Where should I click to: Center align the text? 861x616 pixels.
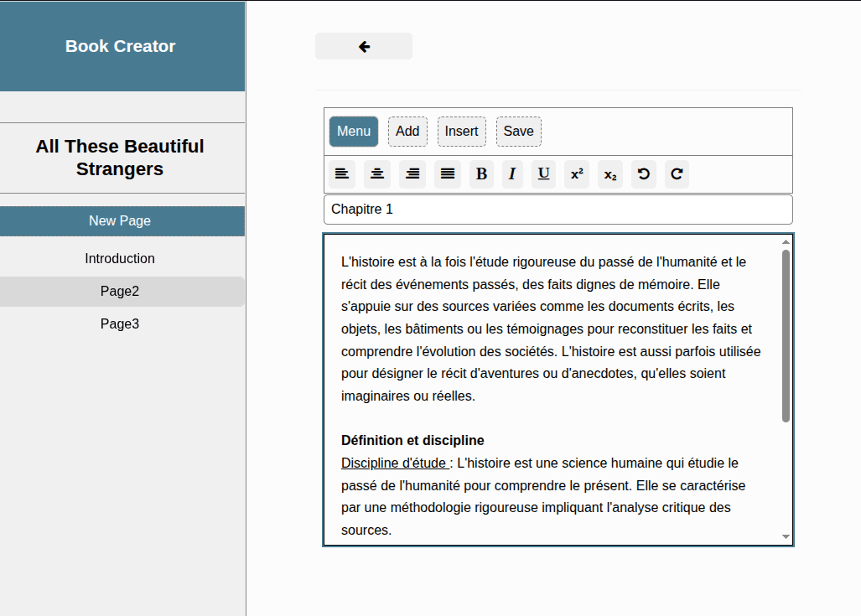click(x=377, y=174)
